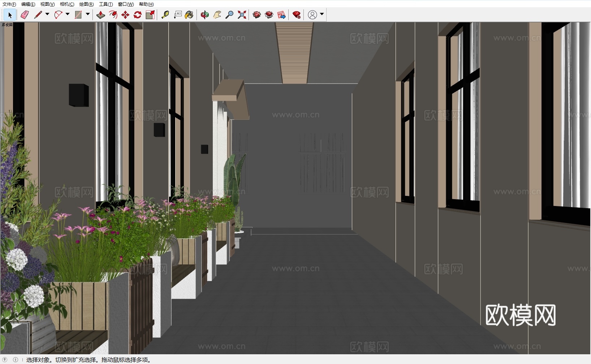This screenshot has width=591, height=364.
Task: Click the Zoom Extents tool
Action: (x=242, y=15)
